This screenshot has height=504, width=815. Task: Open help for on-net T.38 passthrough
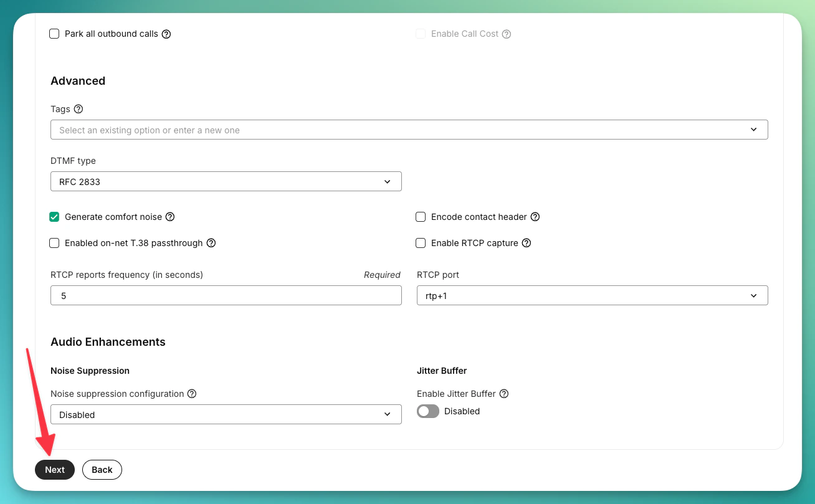[x=211, y=243]
